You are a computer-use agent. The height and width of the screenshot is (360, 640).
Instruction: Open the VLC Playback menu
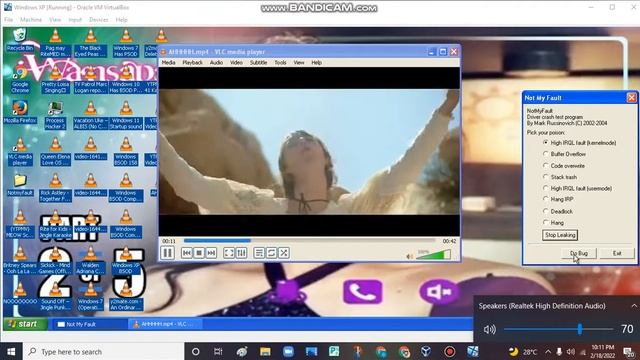pos(193,62)
